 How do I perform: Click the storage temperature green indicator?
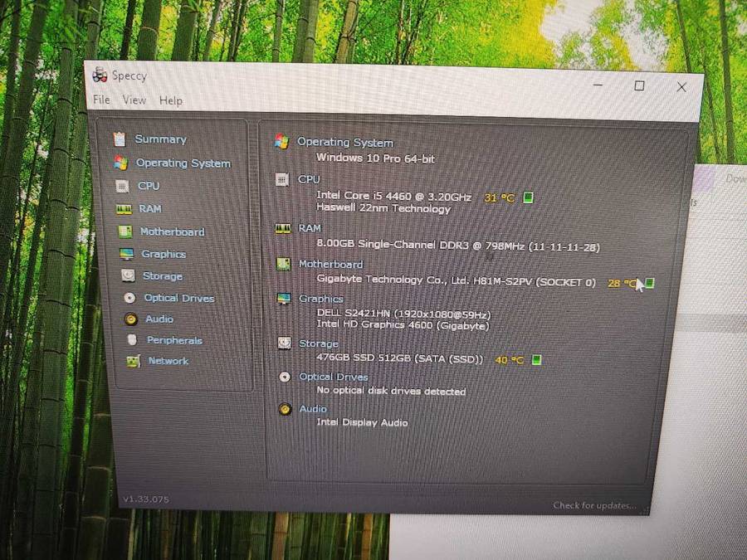[537, 359]
